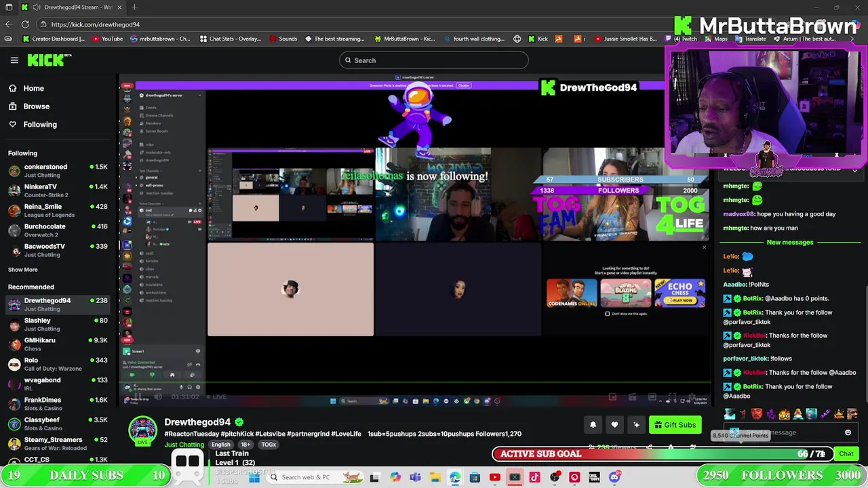Collapse the pinned chat header arrow

click(855, 170)
